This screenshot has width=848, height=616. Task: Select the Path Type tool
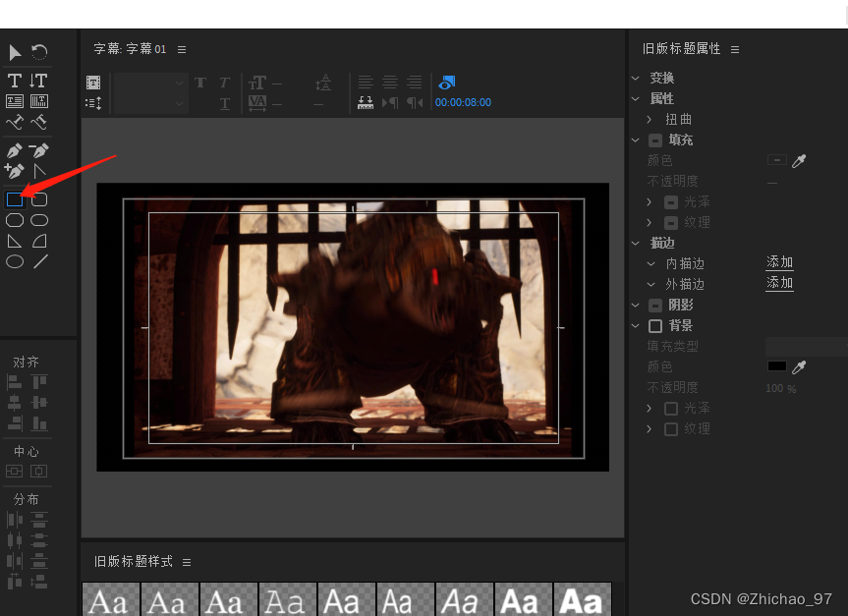pyautogui.click(x=15, y=122)
